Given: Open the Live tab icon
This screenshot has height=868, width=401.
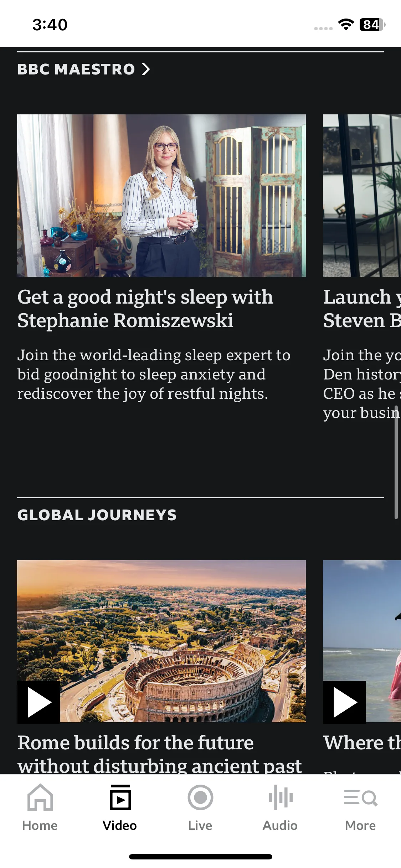Looking at the screenshot, I should coord(200,798).
